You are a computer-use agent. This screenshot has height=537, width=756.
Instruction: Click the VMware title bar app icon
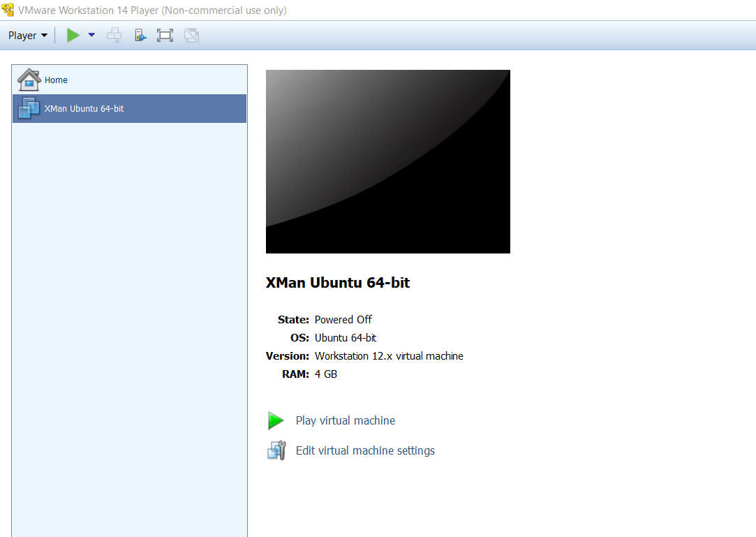tap(7, 10)
